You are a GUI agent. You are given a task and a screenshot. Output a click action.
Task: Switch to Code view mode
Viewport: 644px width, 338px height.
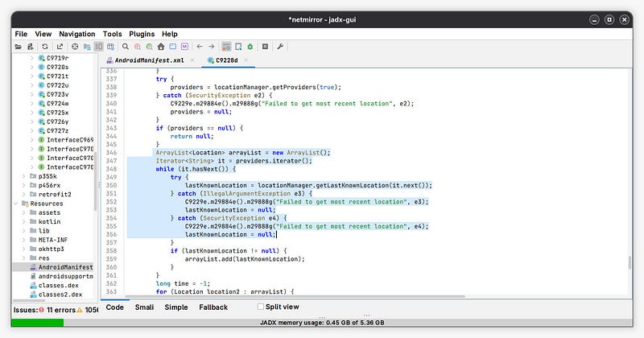pos(114,307)
